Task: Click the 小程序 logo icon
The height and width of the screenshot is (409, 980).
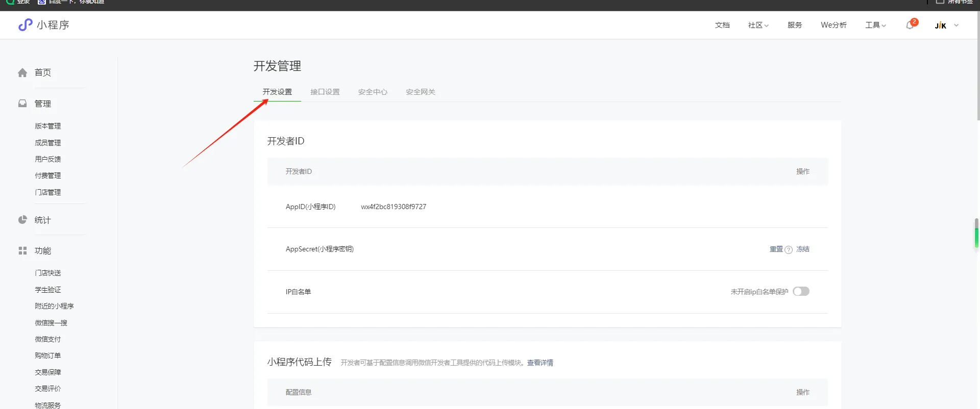Action: click(x=25, y=24)
